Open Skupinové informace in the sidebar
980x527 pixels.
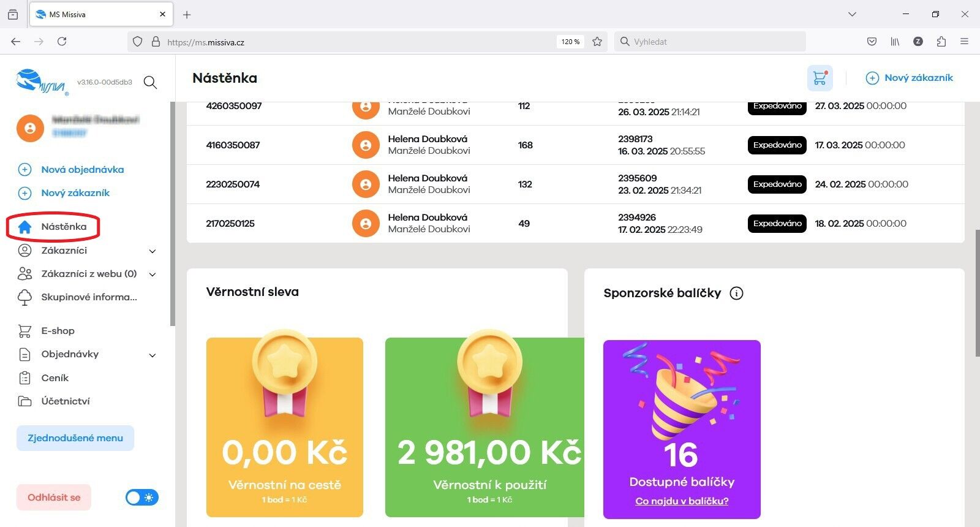click(89, 297)
